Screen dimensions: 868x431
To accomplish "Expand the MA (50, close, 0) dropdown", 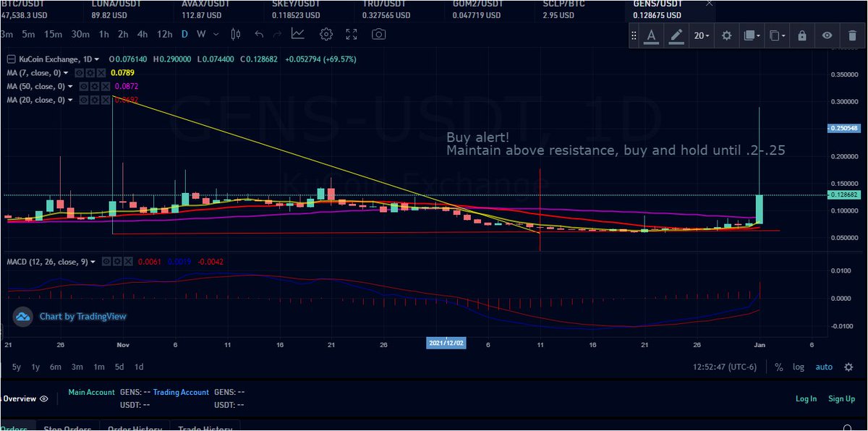I will click(71, 86).
